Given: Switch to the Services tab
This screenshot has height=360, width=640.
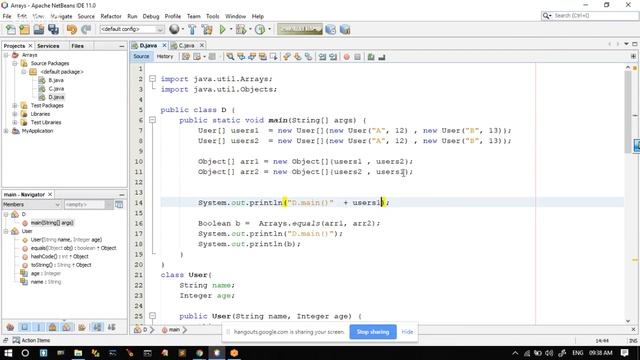Looking at the screenshot, I should tap(48, 46).
